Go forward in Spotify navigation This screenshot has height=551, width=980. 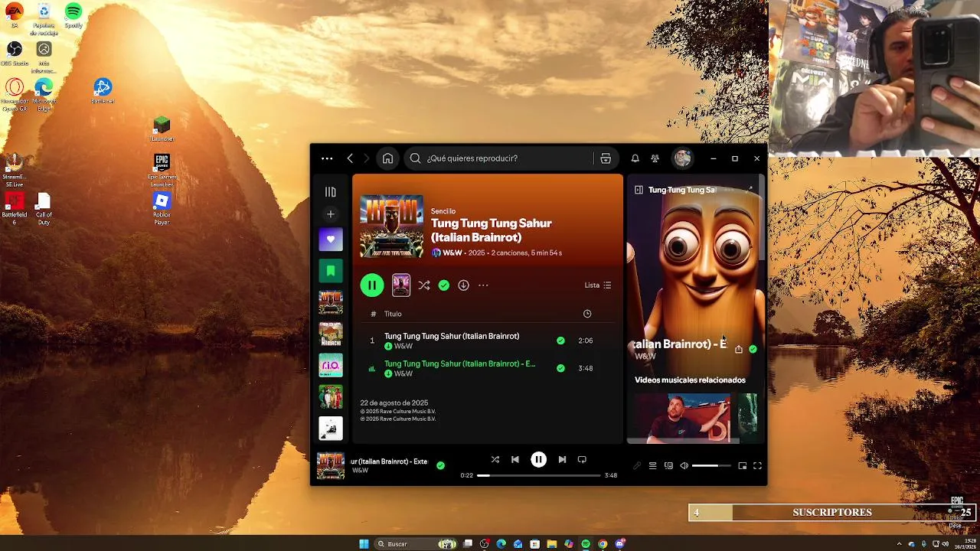(x=366, y=158)
